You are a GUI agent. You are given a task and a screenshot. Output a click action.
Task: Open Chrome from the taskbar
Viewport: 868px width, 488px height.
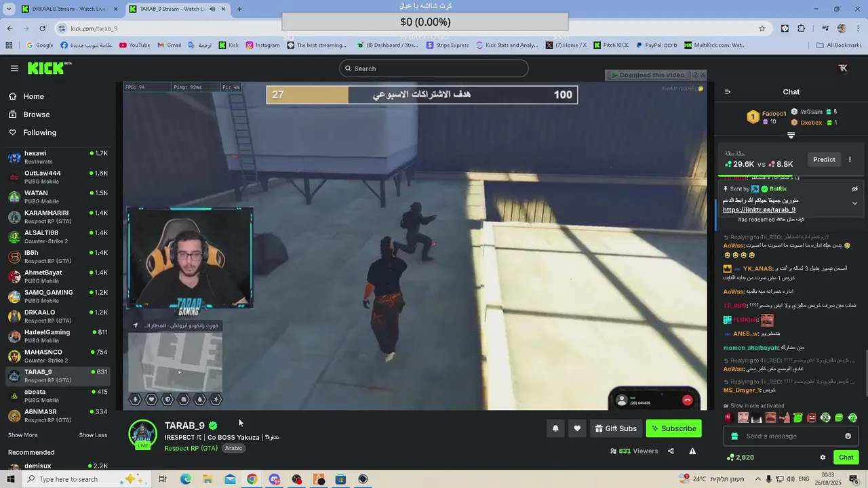(252, 479)
